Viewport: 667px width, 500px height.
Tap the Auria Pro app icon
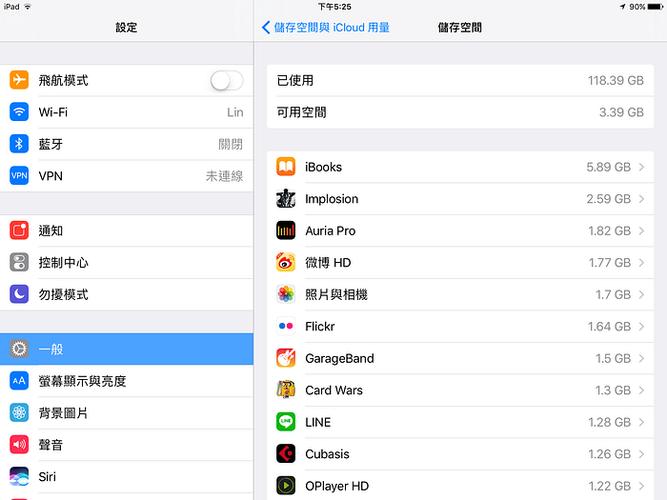[x=286, y=230]
